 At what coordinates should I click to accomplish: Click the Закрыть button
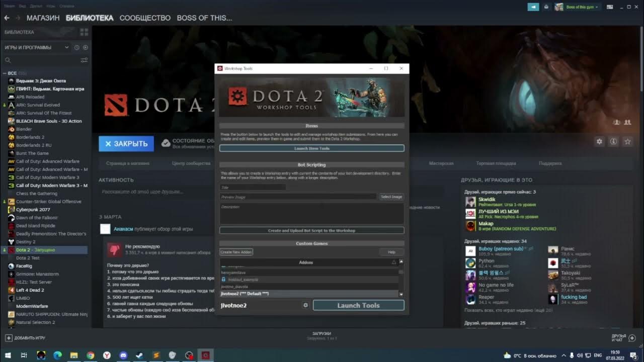click(x=126, y=143)
